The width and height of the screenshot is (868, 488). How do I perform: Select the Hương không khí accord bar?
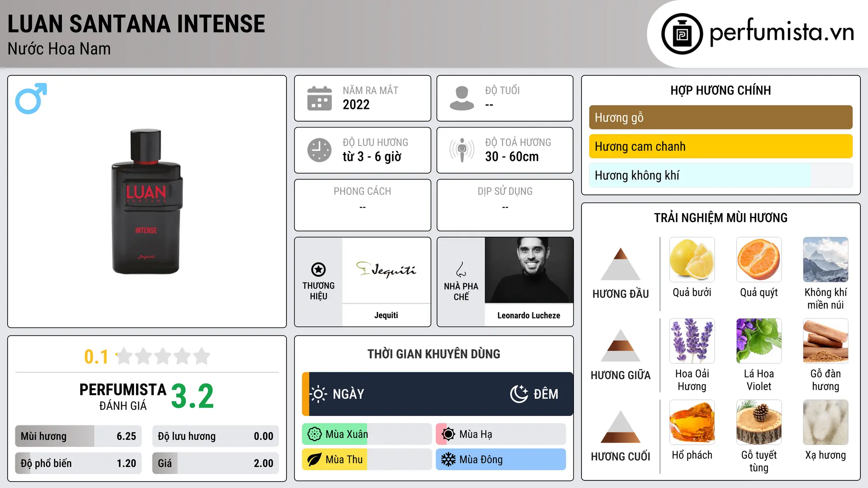coord(721,175)
